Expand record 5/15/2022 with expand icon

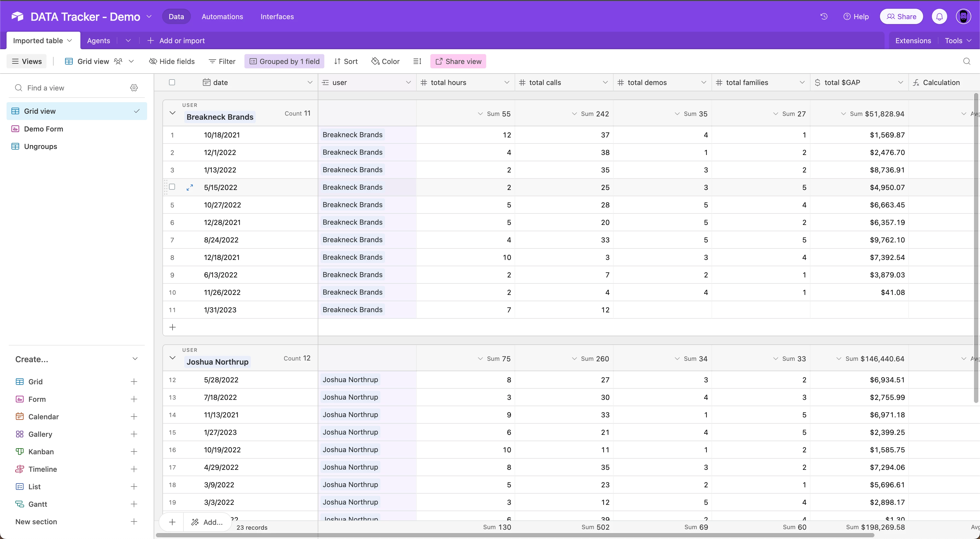click(x=189, y=187)
